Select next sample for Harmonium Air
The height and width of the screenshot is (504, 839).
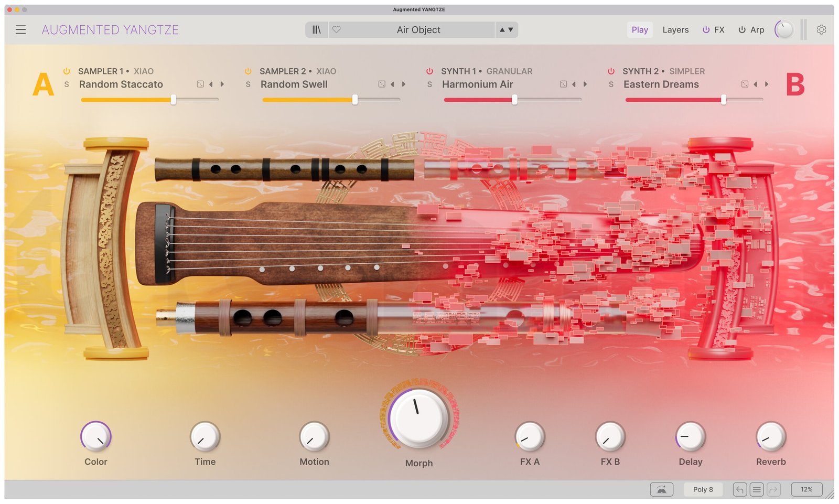(585, 84)
